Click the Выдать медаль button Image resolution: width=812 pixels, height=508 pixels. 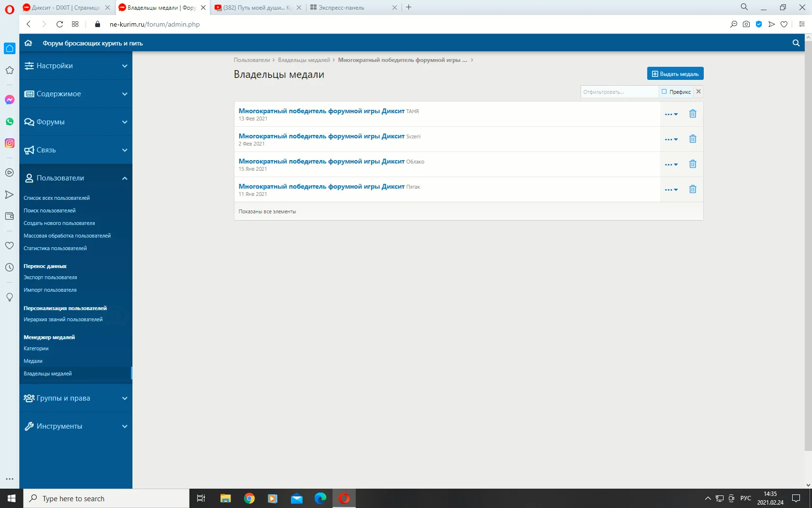click(675, 74)
